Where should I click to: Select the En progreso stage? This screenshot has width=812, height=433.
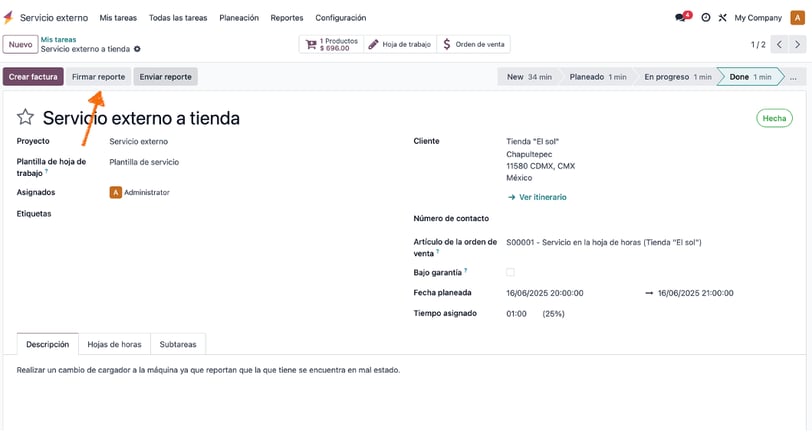[677, 77]
